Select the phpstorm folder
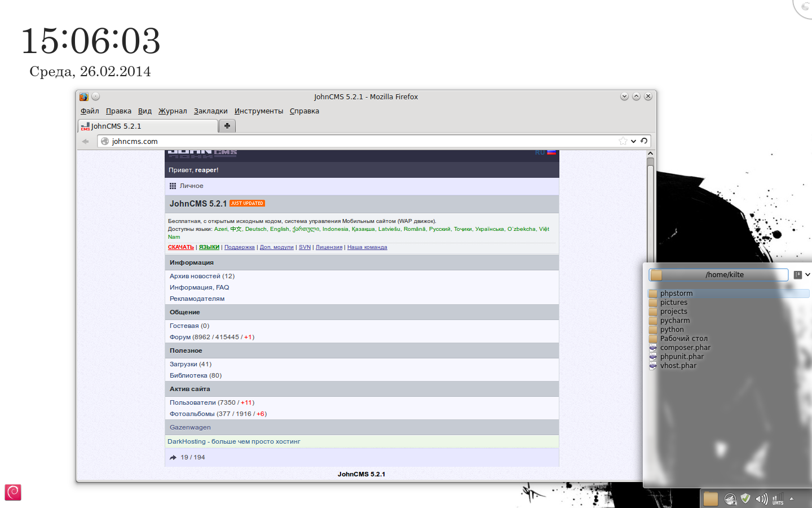 (x=729, y=294)
